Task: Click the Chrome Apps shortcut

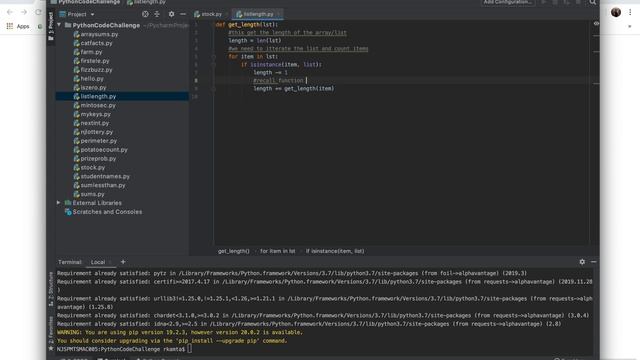Action: coord(18,26)
